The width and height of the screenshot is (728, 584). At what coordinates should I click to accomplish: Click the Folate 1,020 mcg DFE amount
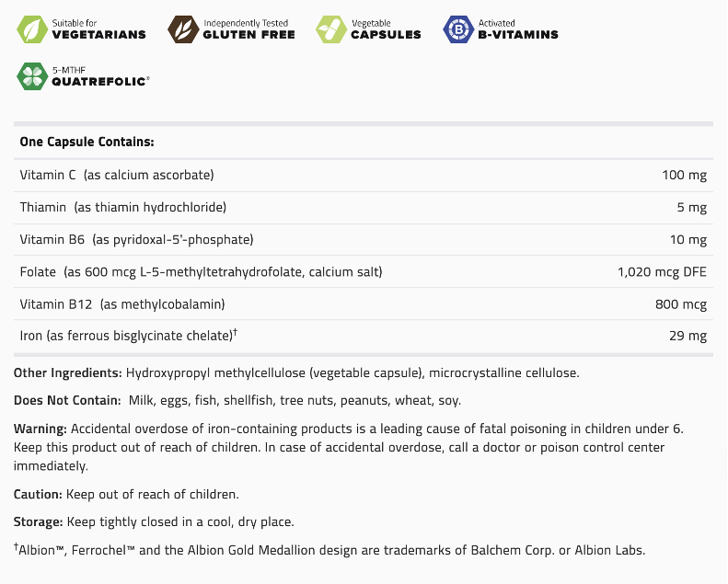(x=662, y=271)
